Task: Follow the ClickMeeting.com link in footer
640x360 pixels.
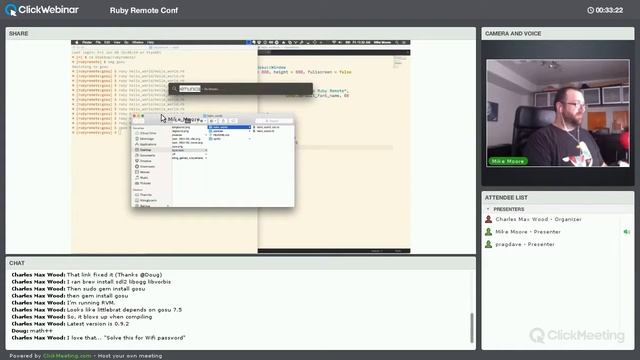Action: [67, 356]
